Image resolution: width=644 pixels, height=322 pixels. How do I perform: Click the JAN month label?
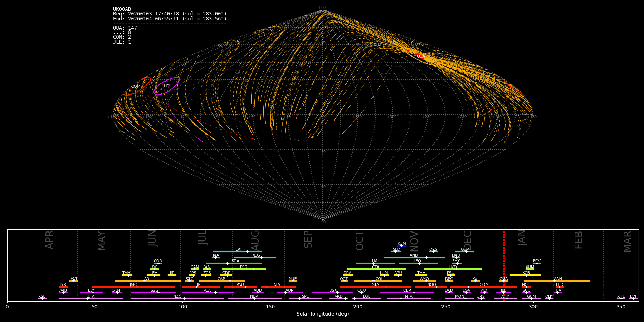[522, 238]
